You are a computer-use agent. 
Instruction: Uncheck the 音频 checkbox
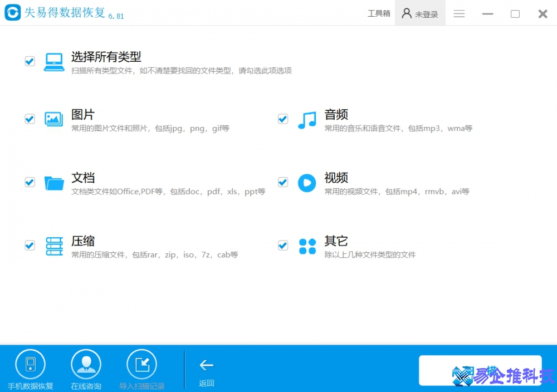click(283, 119)
